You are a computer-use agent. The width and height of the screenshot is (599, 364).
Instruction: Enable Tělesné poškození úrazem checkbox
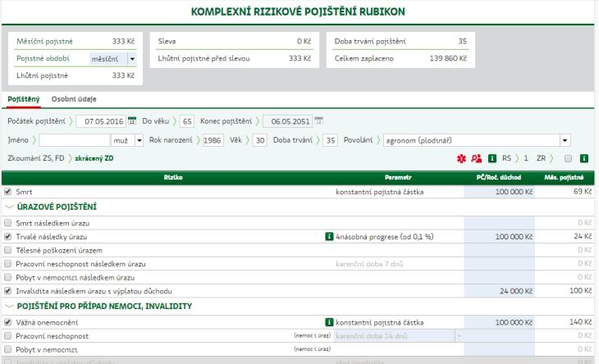[x=7, y=250]
